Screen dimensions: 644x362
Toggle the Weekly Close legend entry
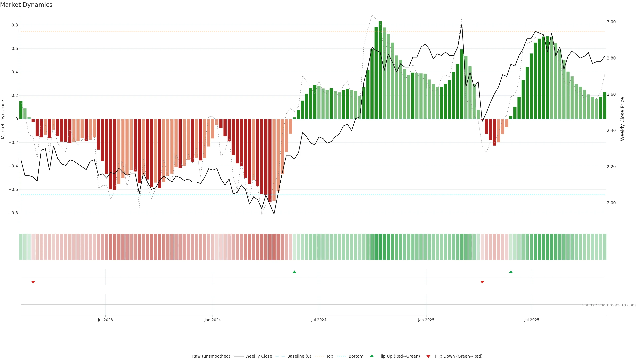click(x=258, y=356)
